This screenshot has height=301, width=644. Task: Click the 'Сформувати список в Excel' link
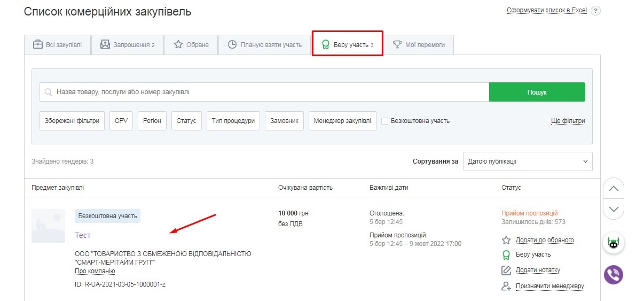point(546,11)
